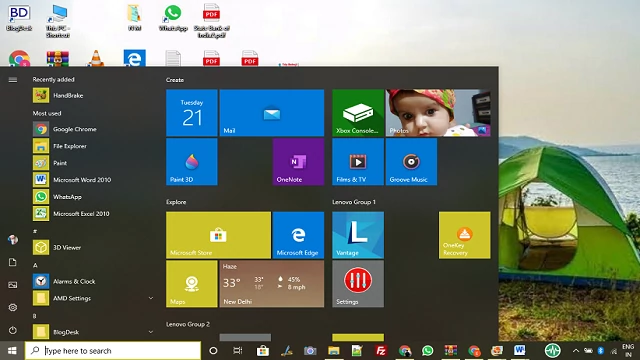640x360 pixels.
Task: Expand the BlogDesk folder chevron
Action: pyautogui.click(x=151, y=332)
